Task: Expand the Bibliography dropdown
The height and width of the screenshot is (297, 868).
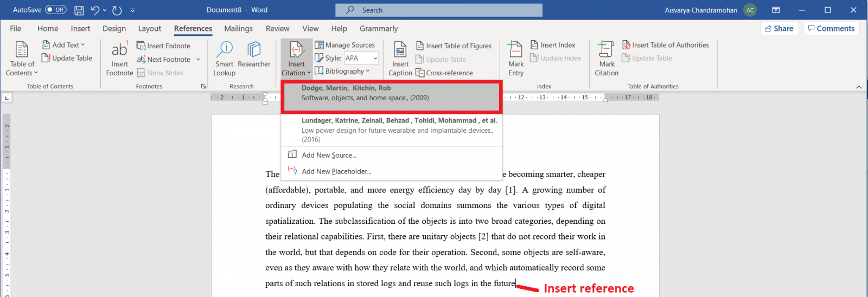Action: 343,71
